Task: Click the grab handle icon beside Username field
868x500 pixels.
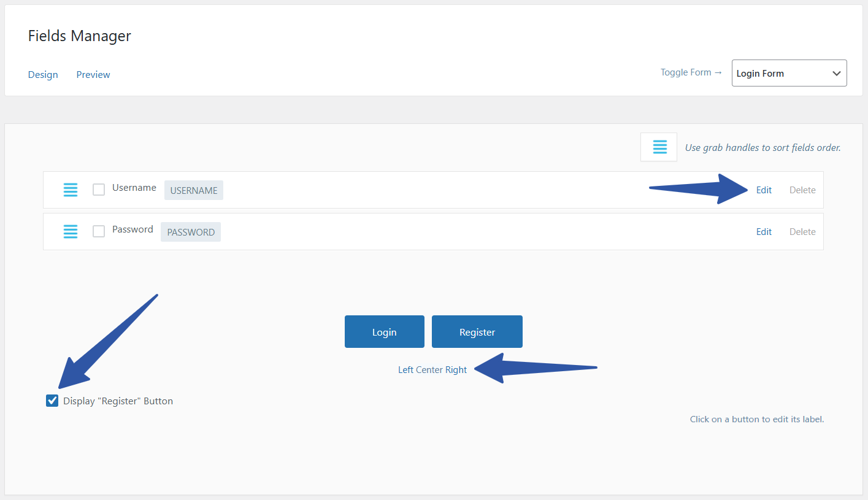Action: (71, 190)
